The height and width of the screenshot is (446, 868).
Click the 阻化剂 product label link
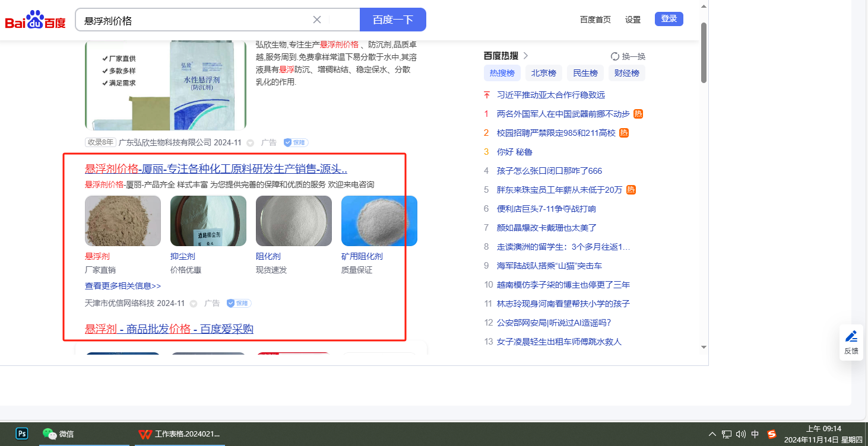[268, 257]
